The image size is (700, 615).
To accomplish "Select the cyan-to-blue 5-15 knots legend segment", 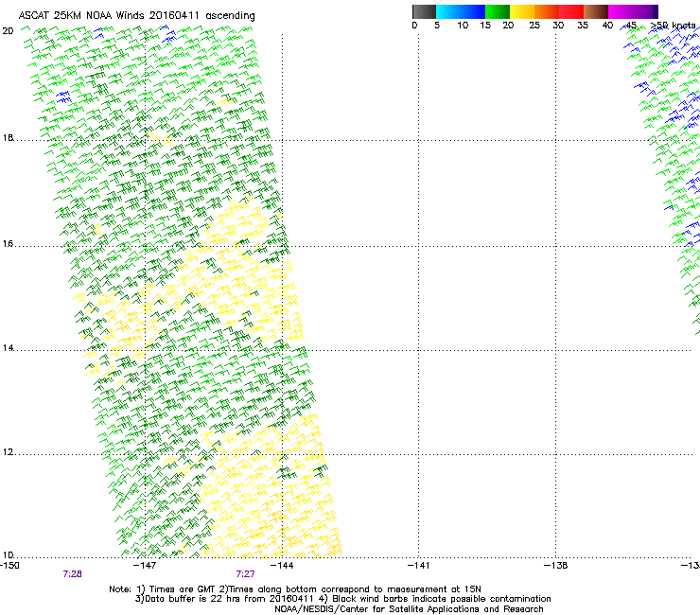I will pos(461,11).
